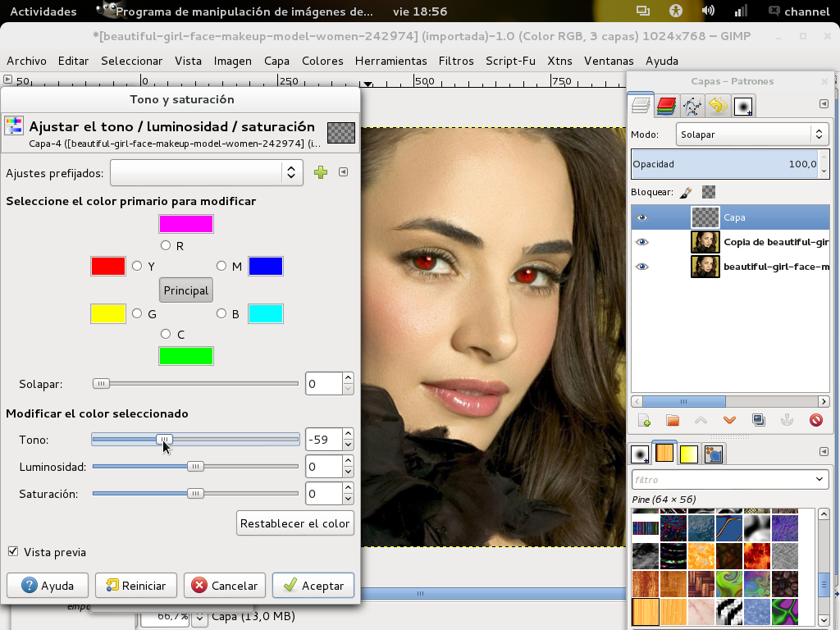Select the M color radio button
The width and height of the screenshot is (840, 630).
(221, 266)
